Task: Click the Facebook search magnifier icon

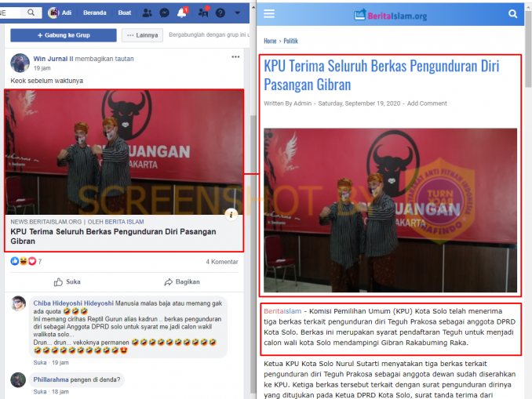Action: tap(31, 13)
